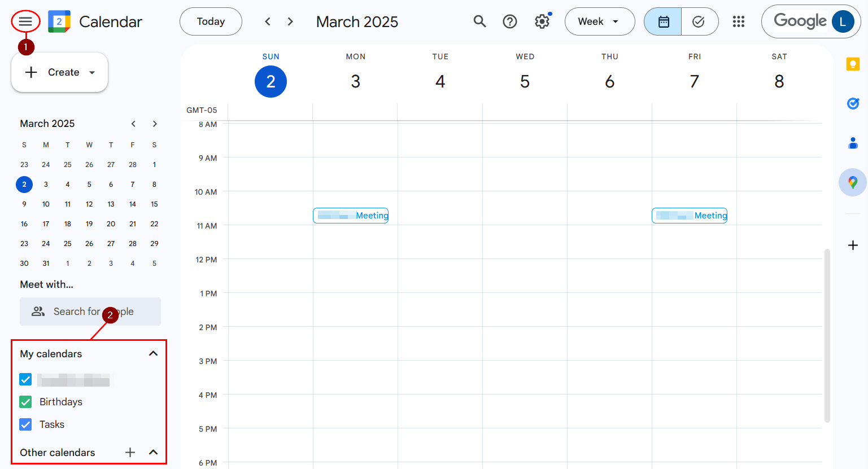The width and height of the screenshot is (868, 469).
Task: Open the search magnifier icon
Action: 479,21
